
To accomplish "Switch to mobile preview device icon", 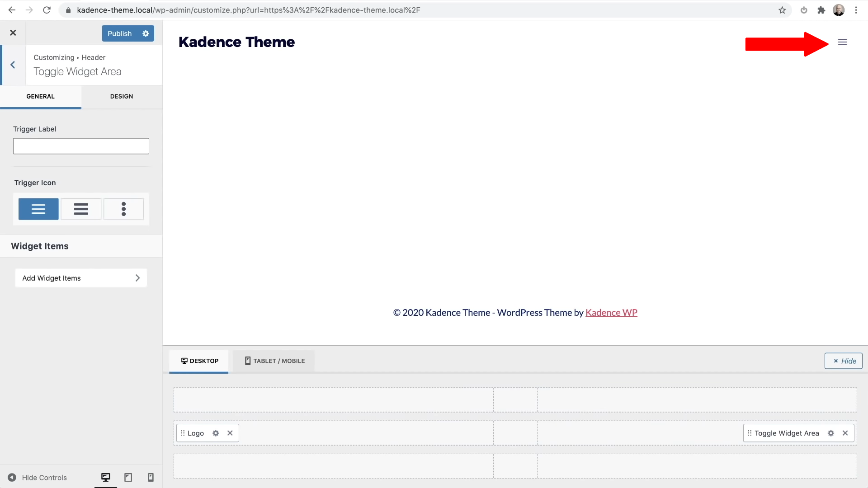I will [x=151, y=477].
